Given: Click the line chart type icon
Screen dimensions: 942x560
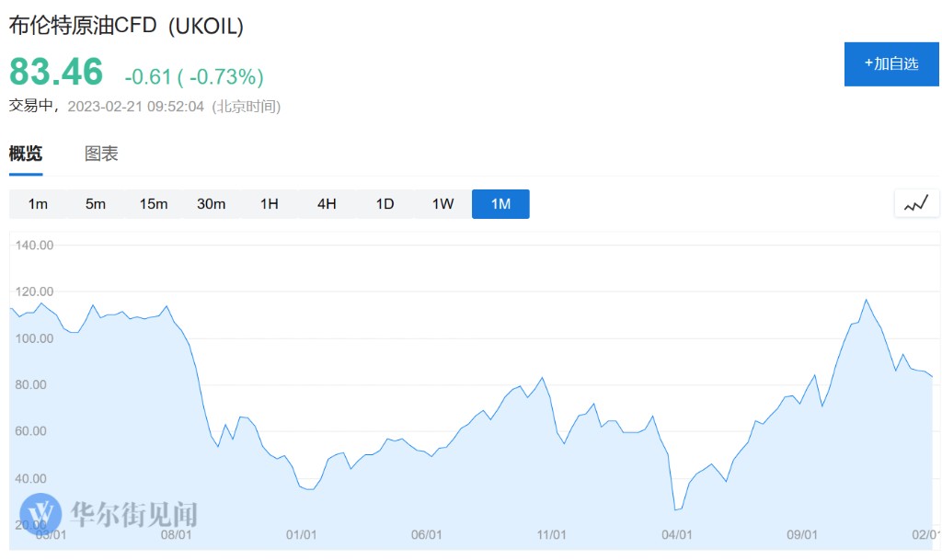Looking at the screenshot, I should (916, 203).
